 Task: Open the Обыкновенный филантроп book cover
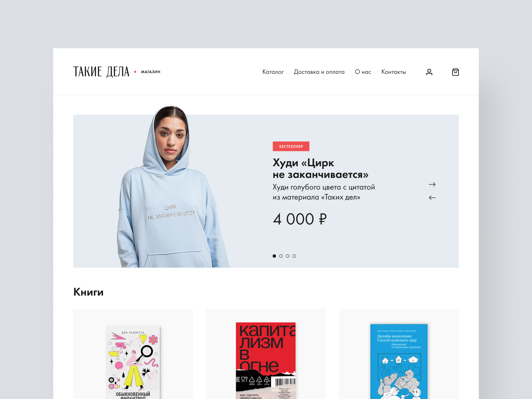tap(133, 362)
